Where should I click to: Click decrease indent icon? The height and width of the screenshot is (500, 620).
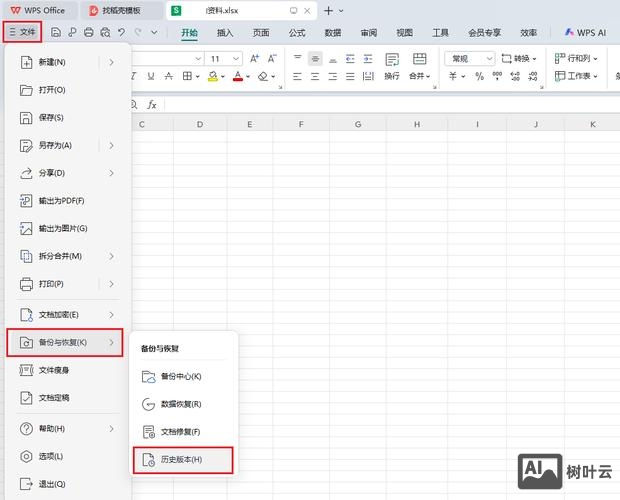coord(350,58)
